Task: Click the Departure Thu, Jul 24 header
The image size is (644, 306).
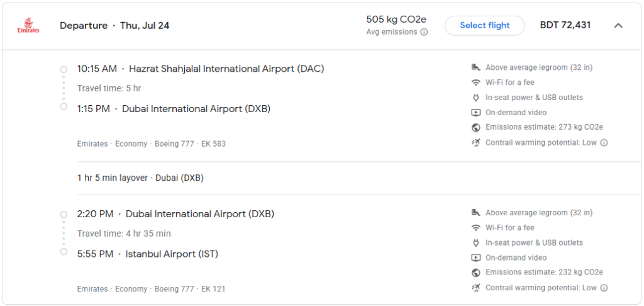Action: tap(114, 25)
